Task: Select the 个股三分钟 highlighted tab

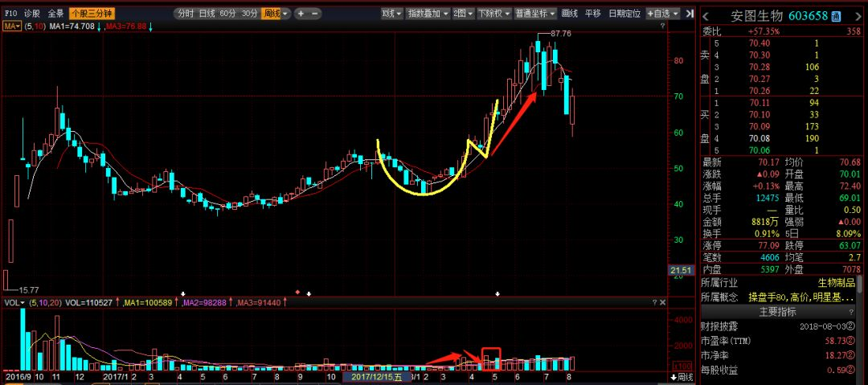Action: click(92, 14)
